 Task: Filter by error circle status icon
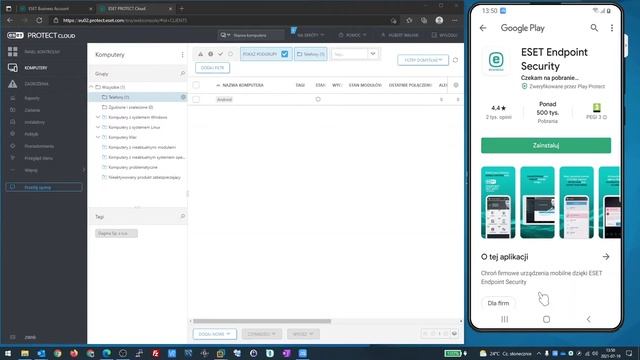pyautogui.click(x=211, y=54)
